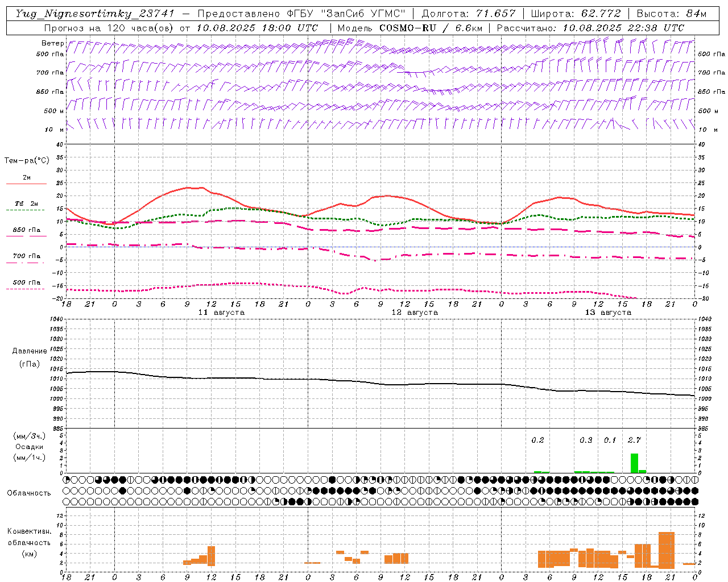Viewport: 728px width, 582px height.
Task: Click the "0.3" precipitation amount value
Action: (586, 440)
